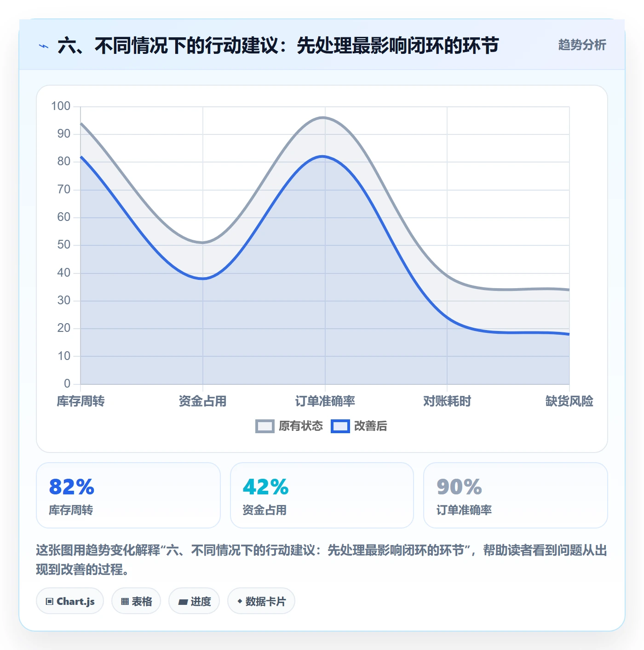The image size is (644, 650).
Task: Click the square icon in Chart.js chip
Action: 50,602
